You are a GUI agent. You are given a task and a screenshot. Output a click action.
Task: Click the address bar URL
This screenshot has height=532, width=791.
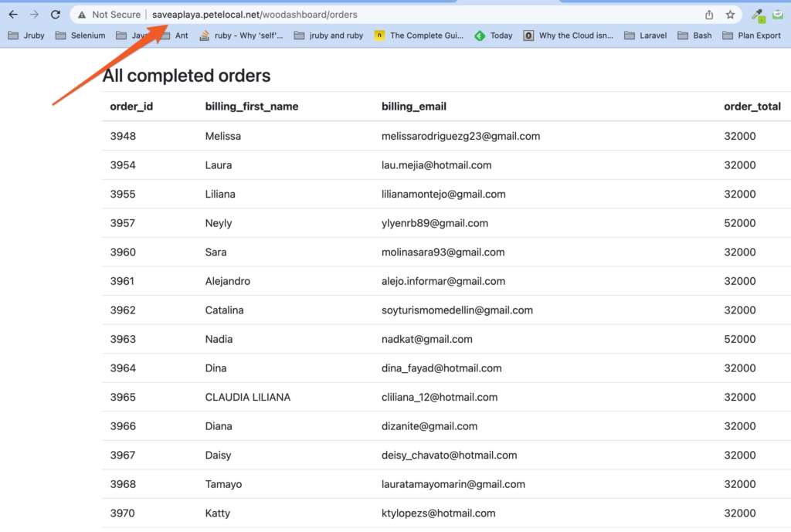tap(255, 15)
